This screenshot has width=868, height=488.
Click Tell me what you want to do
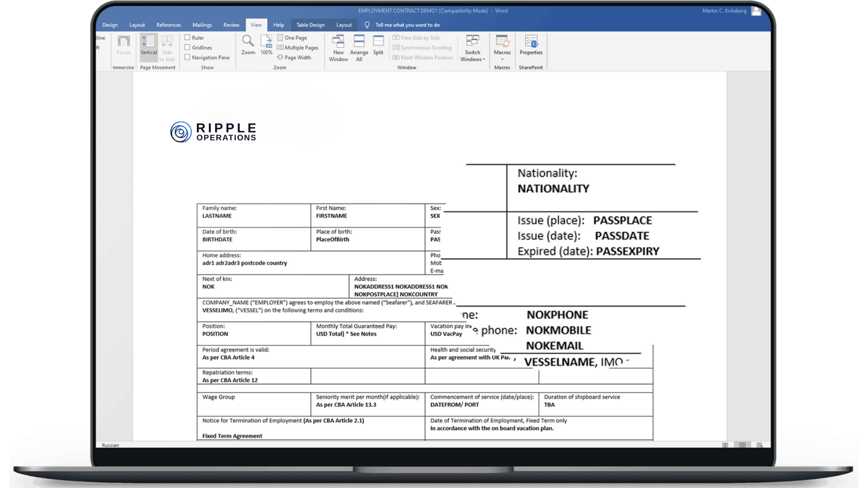pos(407,25)
